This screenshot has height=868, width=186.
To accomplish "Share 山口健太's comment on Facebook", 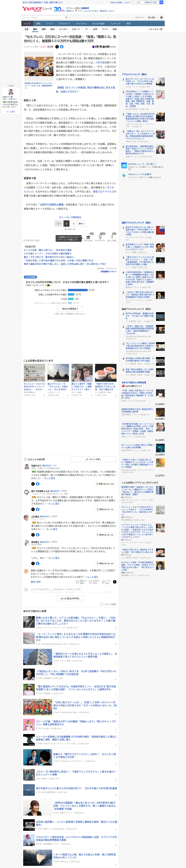I will 38,535.
